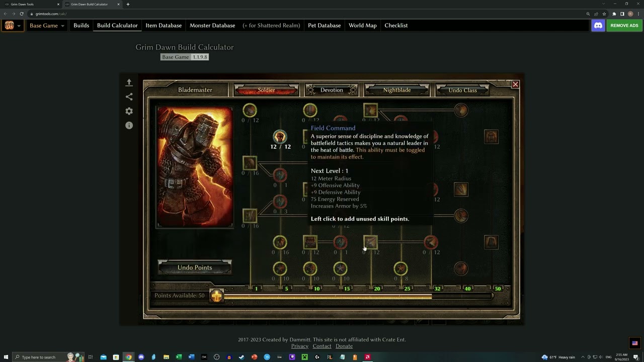The image size is (644, 362).
Task: Add a point to the 0/8 passive skill
Action: pyautogui.click(x=400, y=268)
